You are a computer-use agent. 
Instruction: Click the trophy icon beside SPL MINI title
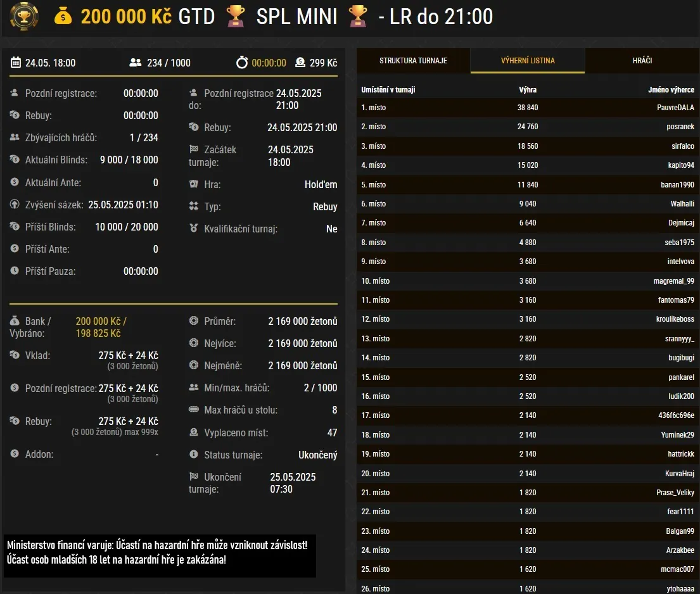pyautogui.click(x=236, y=16)
